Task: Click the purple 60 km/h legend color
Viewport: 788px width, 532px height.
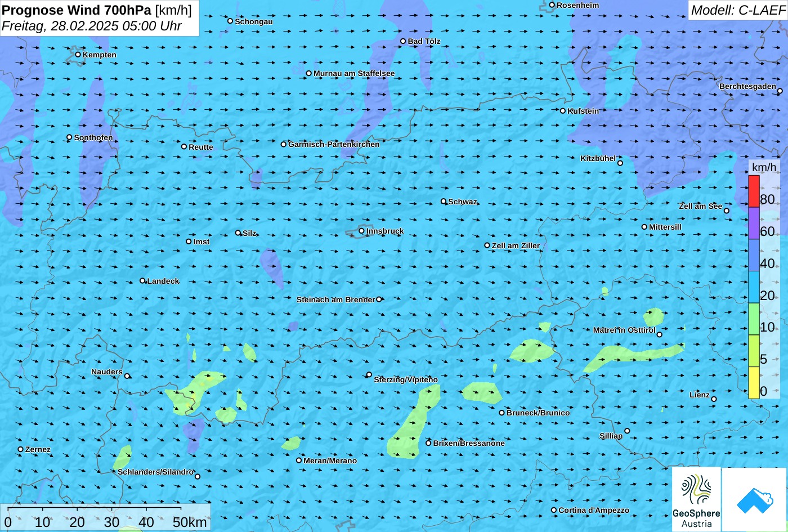Action: [754, 223]
